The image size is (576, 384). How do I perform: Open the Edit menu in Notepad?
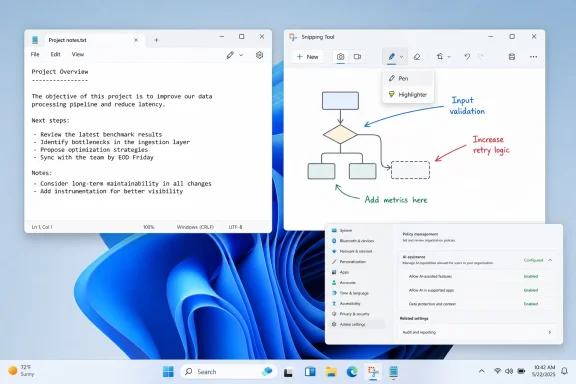click(x=55, y=54)
